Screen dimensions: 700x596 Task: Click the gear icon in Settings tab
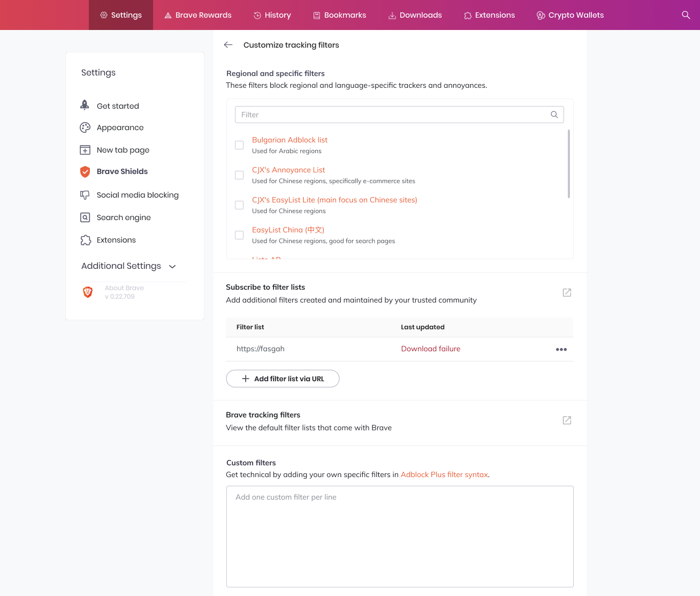(x=104, y=15)
